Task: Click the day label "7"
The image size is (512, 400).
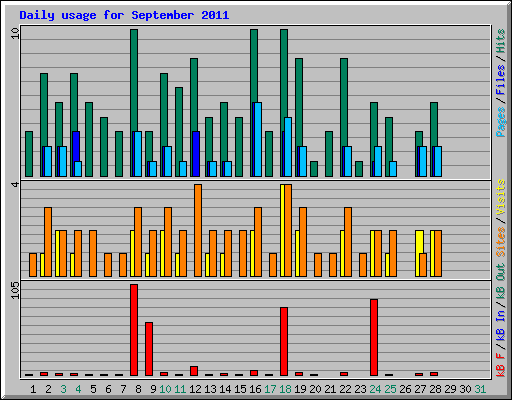Action: [x=123, y=389]
